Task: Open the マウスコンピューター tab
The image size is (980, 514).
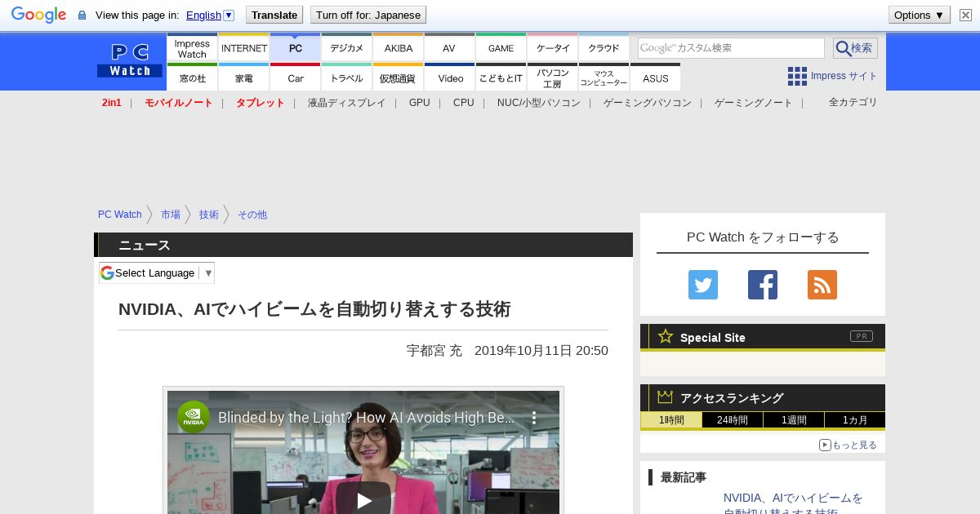Action: 604,78
